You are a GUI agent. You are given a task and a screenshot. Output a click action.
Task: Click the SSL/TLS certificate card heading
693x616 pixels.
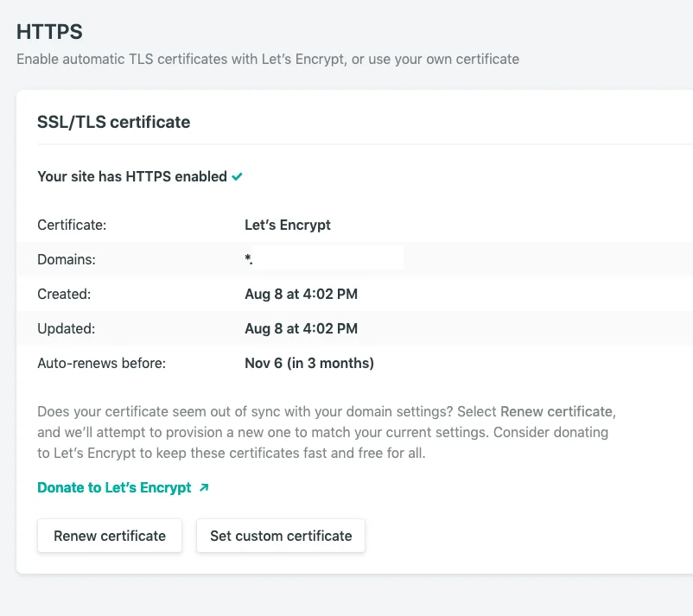[x=113, y=122]
